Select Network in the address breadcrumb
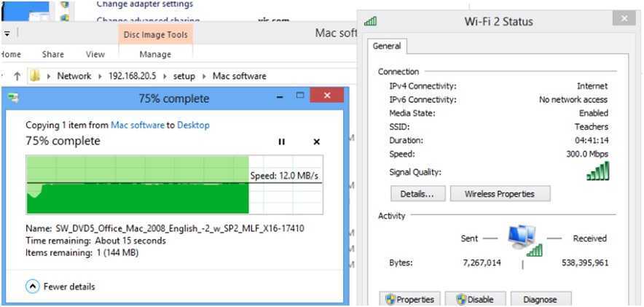 click(x=74, y=76)
